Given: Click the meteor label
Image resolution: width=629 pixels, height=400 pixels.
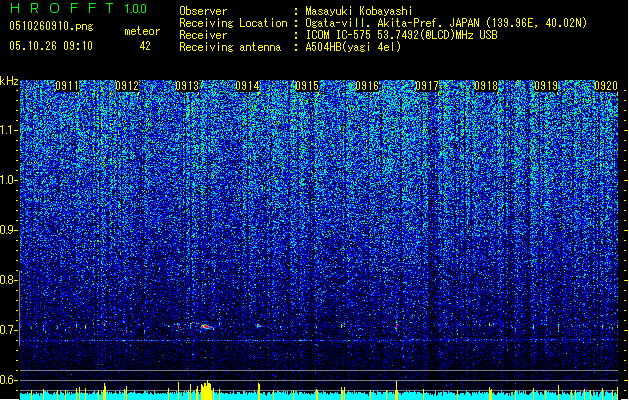Looking at the screenshot, I should tap(142, 31).
